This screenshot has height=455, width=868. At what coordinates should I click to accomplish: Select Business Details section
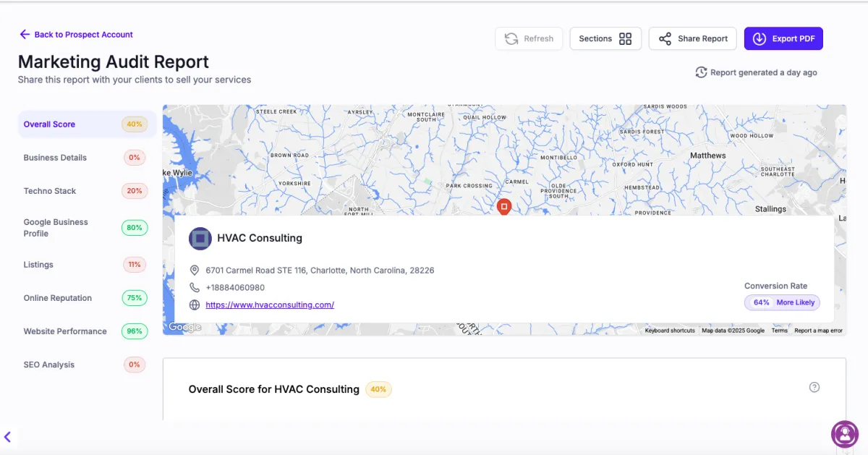pyautogui.click(x=87, y=158)
